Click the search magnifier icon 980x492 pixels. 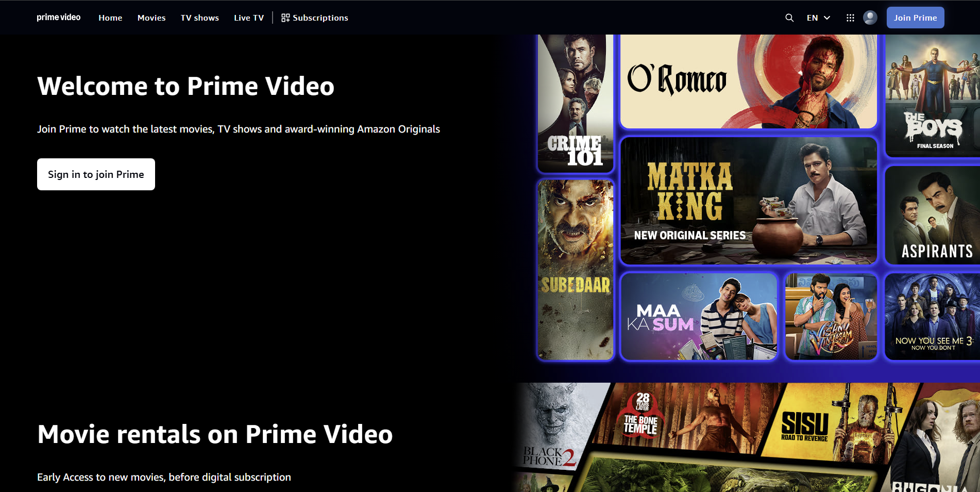789,18
